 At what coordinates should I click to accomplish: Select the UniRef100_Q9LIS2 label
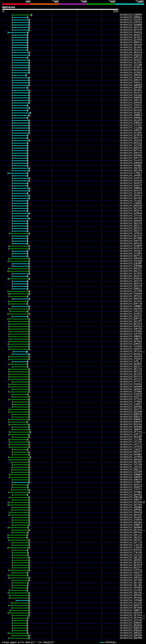coord(131,535)
